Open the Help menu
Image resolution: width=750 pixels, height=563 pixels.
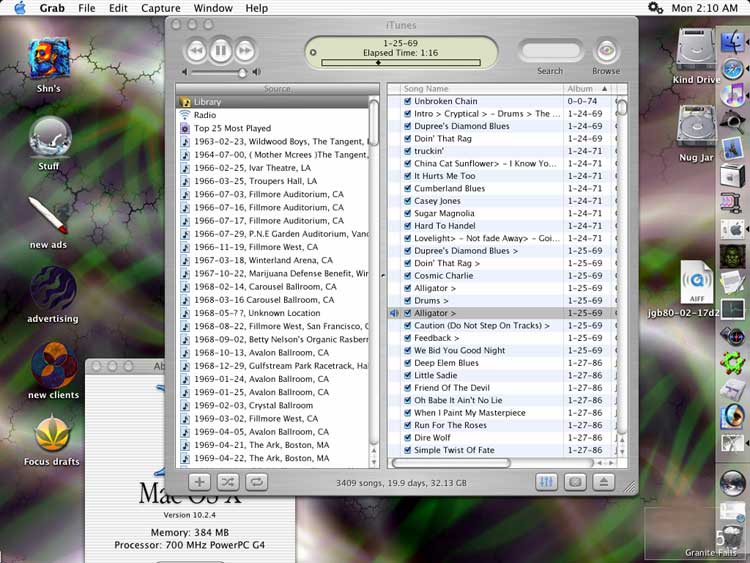256,8
